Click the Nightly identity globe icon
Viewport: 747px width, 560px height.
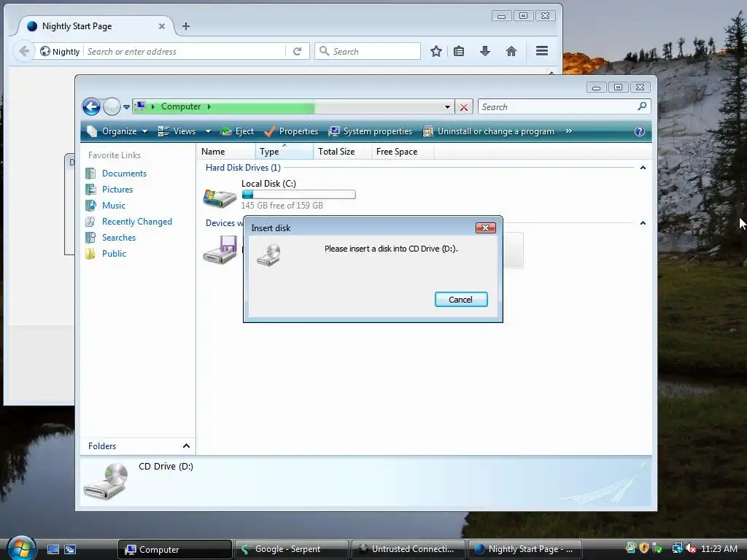[x=44, y=51]
